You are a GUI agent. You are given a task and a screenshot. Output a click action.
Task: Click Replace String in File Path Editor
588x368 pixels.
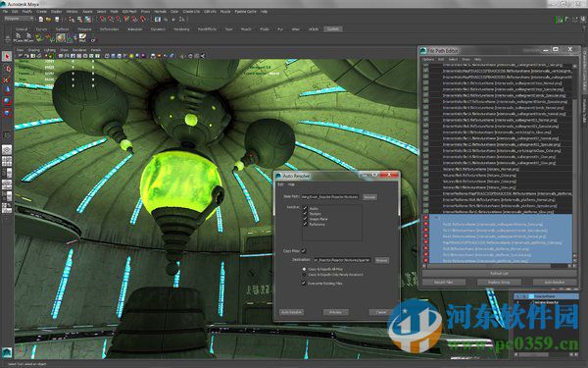[x=499, y=282]
